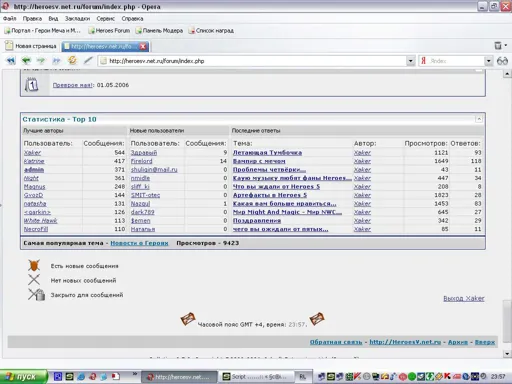The width and height of the screenshot is (512, 384).
Task: Click the Обратная связь footer link
Action: click(x=336, y=342)
